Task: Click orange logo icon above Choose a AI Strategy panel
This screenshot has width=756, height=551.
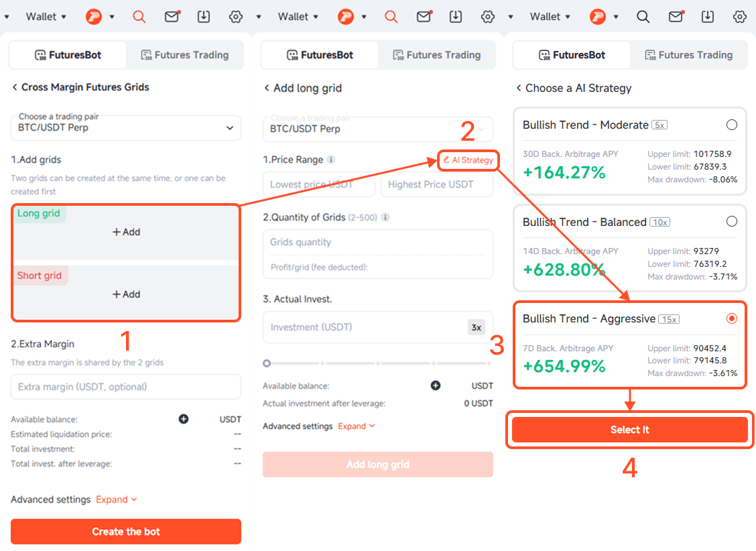Action: pyautogui.click(x=598, y=17)
